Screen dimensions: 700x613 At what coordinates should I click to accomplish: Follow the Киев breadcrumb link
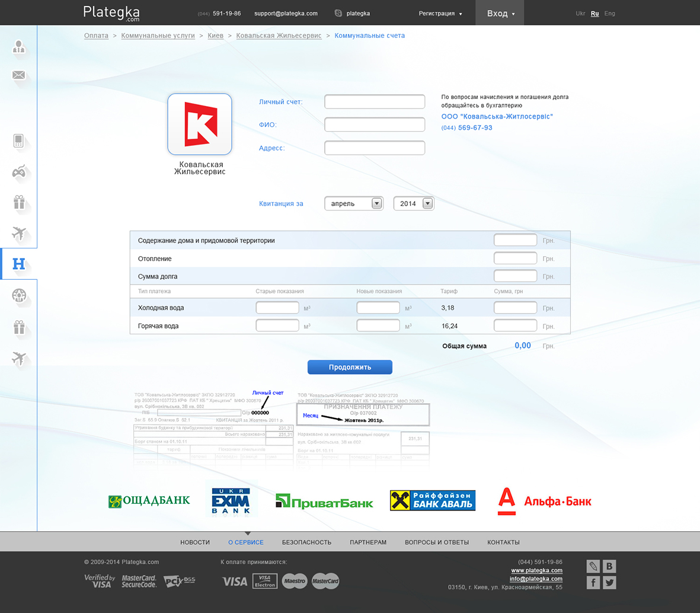point(215,35)
